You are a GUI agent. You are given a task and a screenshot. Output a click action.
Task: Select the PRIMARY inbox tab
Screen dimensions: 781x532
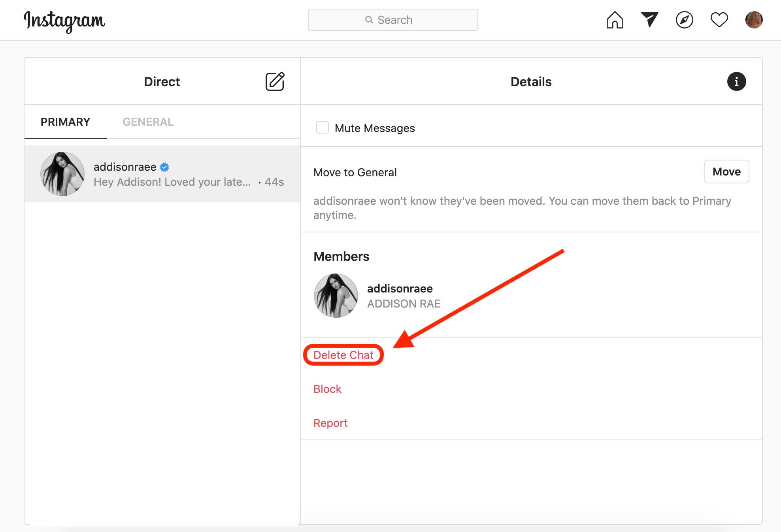tap(65, 122)
